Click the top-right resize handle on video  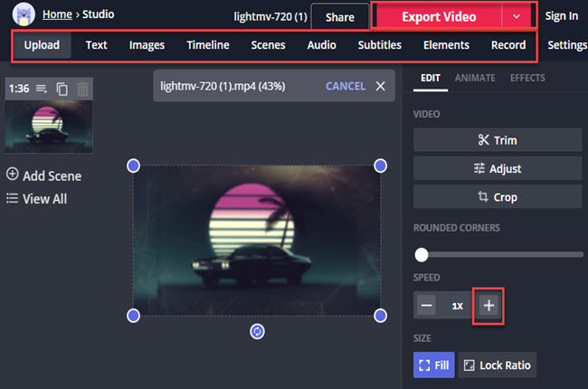380,166
